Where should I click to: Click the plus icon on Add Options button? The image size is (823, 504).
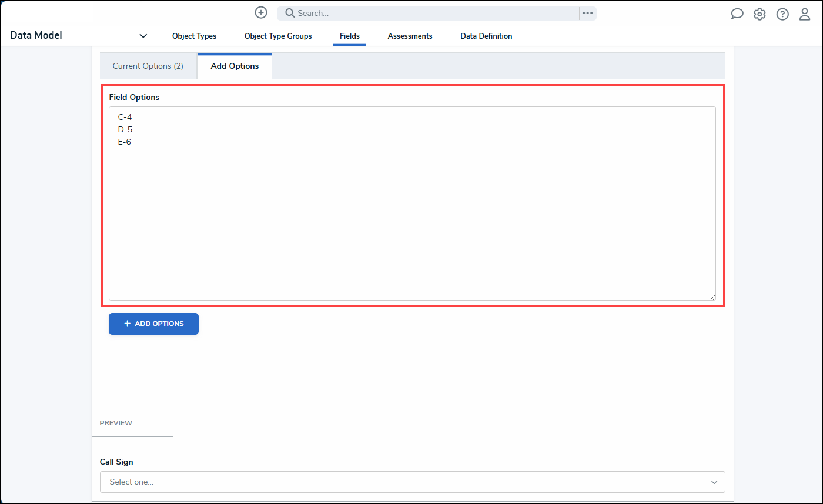[126, 323]
